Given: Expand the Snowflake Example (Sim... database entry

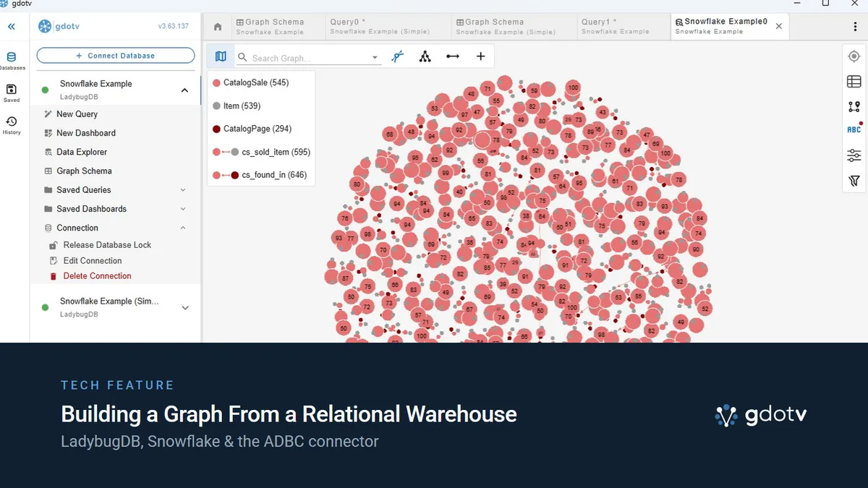Looking at the screenshot, I should (184, 308).
